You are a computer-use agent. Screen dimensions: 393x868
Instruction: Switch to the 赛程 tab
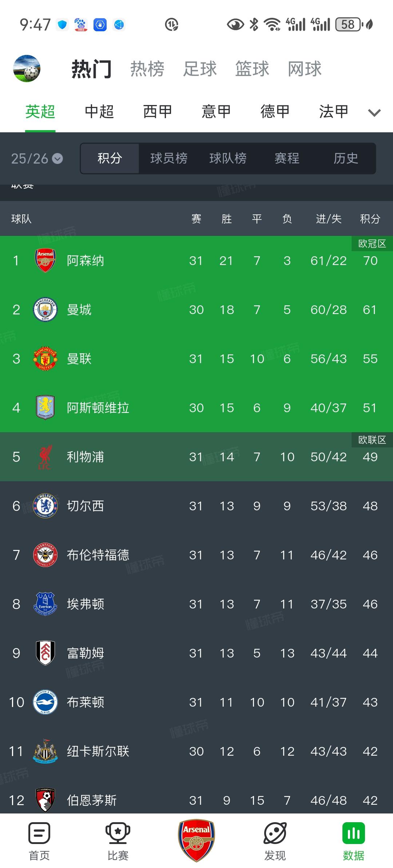287,158
